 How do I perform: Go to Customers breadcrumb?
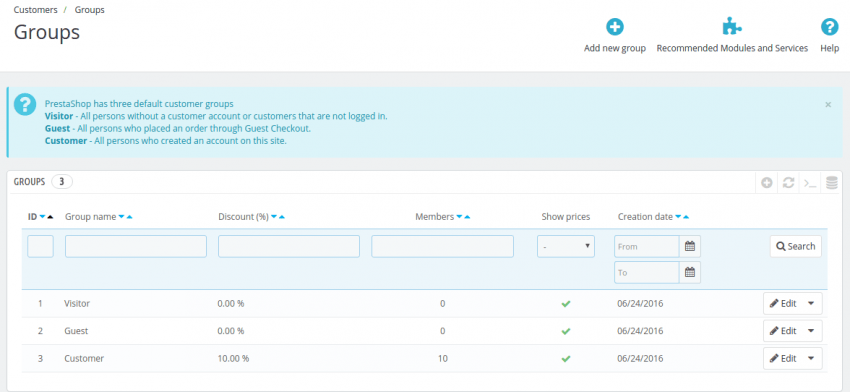point(35,10)
